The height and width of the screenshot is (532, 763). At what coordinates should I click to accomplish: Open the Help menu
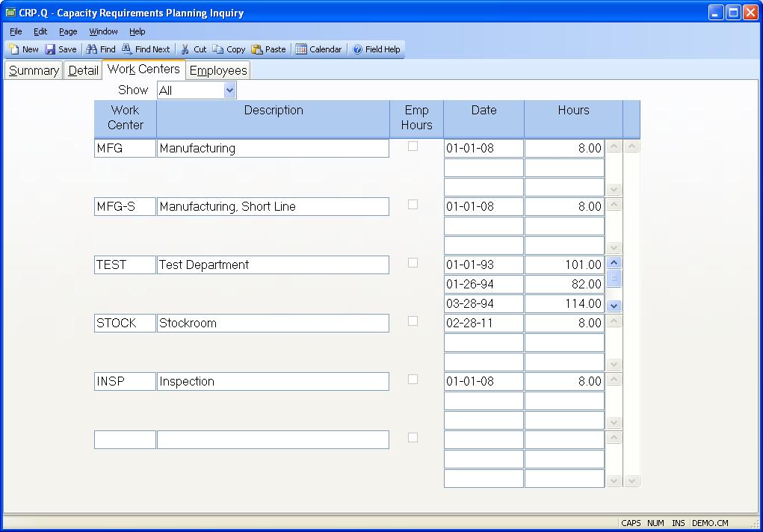(x=138, y=31)
